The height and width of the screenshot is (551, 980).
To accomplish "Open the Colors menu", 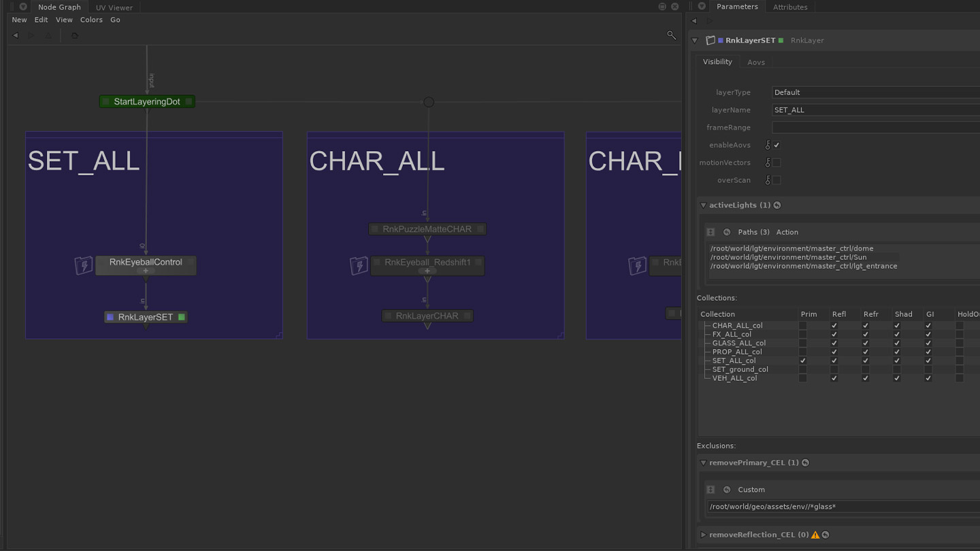I will coord(91,20).
